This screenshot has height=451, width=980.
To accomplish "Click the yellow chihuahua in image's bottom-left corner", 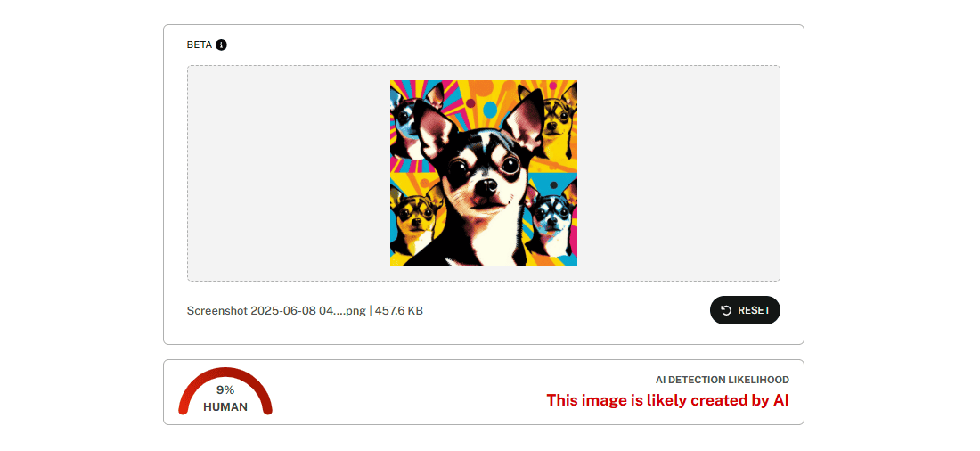I will point(416,219).
